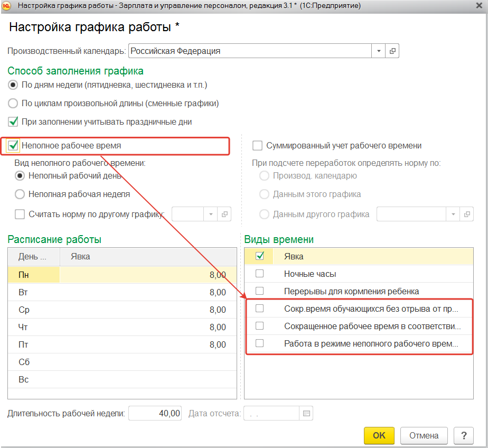488x448 pixels.
Task: Enable 'Перерывы для кормления ребенка'
Action: 259,291
